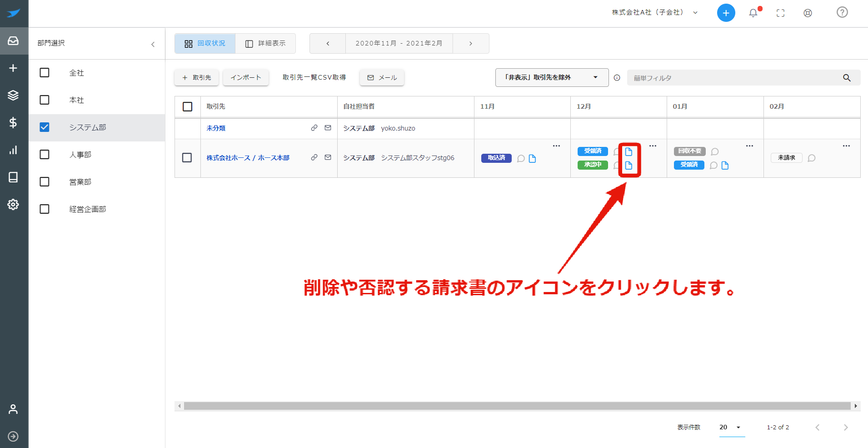This screenshot has height=448, width=868.
Task: Toggle the fullscreen icon
Action: tap(780, 13)
